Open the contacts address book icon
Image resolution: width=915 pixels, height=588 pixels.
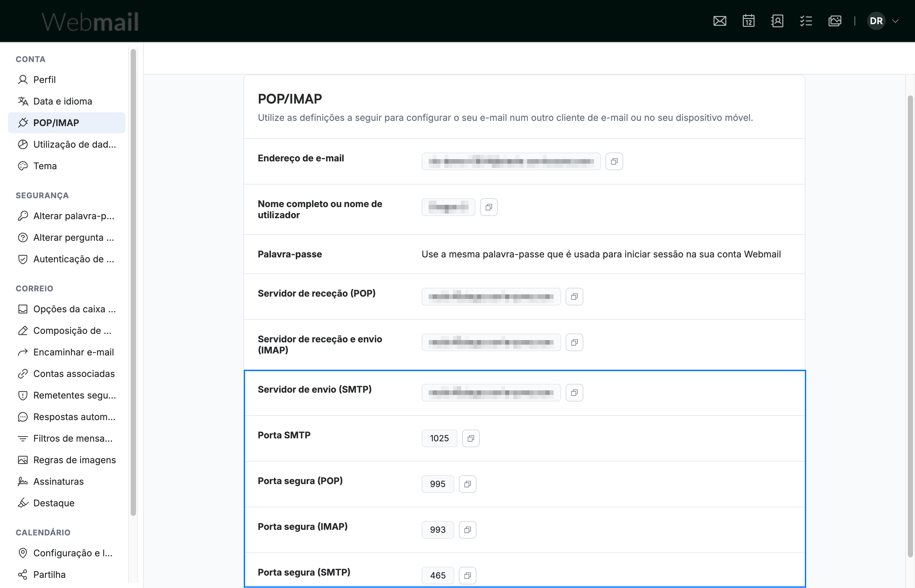click(x=777, y=21)
